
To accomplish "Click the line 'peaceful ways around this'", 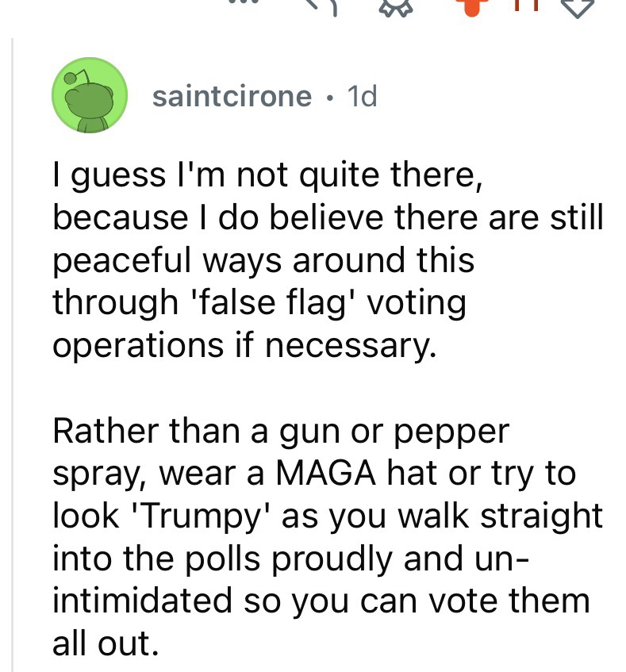I will (263, 261).
